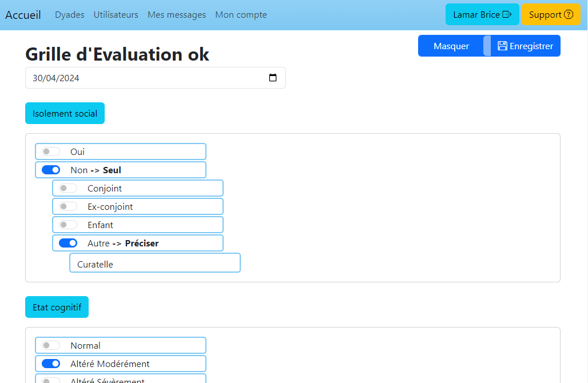
Task: Disable the Altéré Modérément toggle
Action: (51, 364)
